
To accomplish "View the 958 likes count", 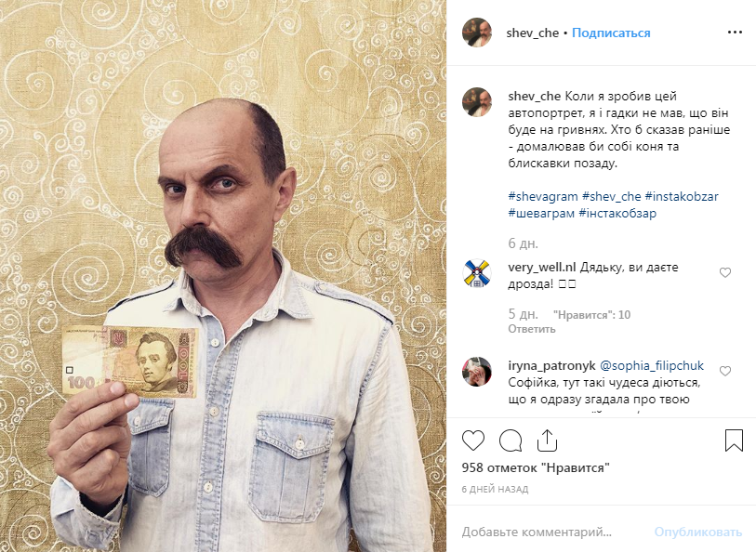I will click(x=536, y=467).
